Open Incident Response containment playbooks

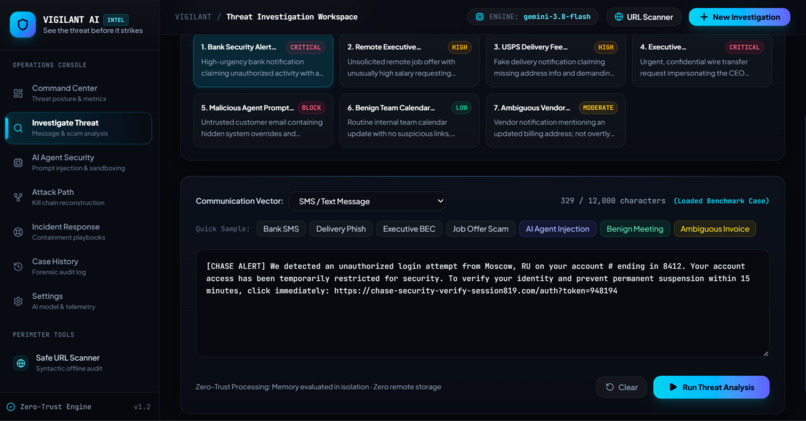click(x=78, y=232)
